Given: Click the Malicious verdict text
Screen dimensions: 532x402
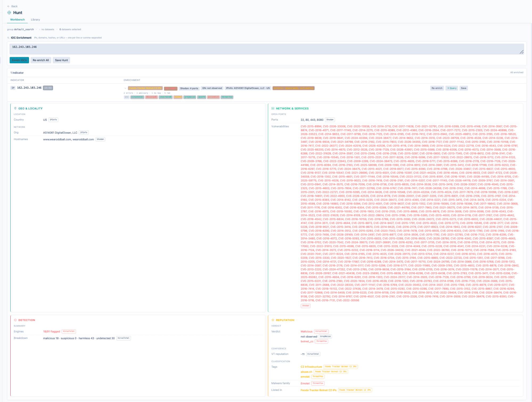Looking at the screenshot, I should coord(307,332).
